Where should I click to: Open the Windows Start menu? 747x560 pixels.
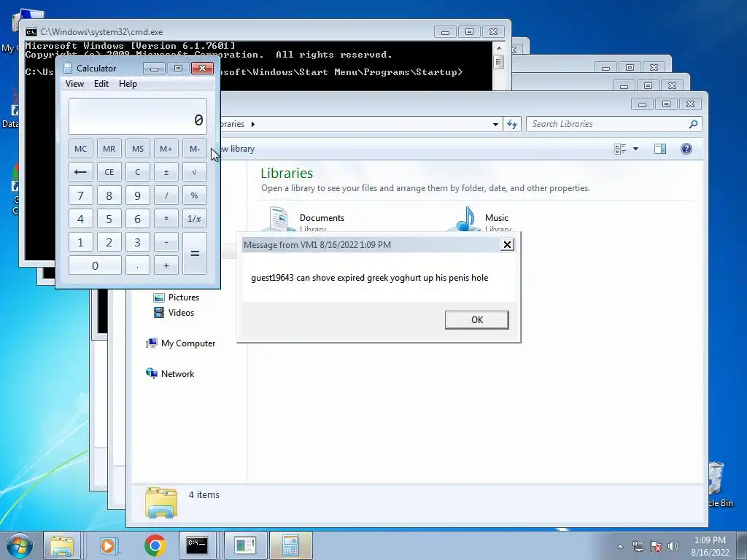[x=19, y=545]
